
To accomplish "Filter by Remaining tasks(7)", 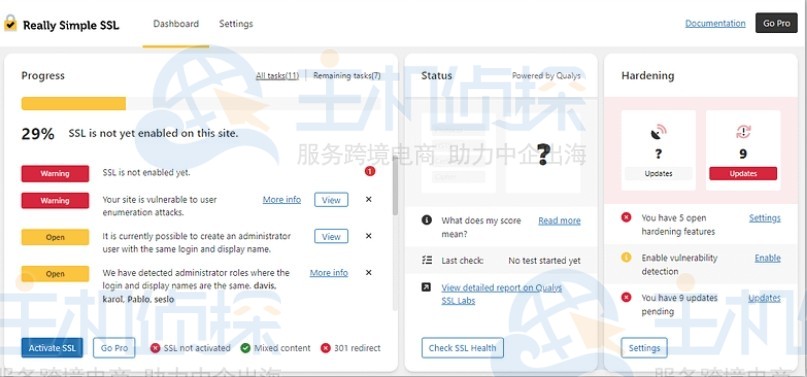I will click(x=347, y=76).
